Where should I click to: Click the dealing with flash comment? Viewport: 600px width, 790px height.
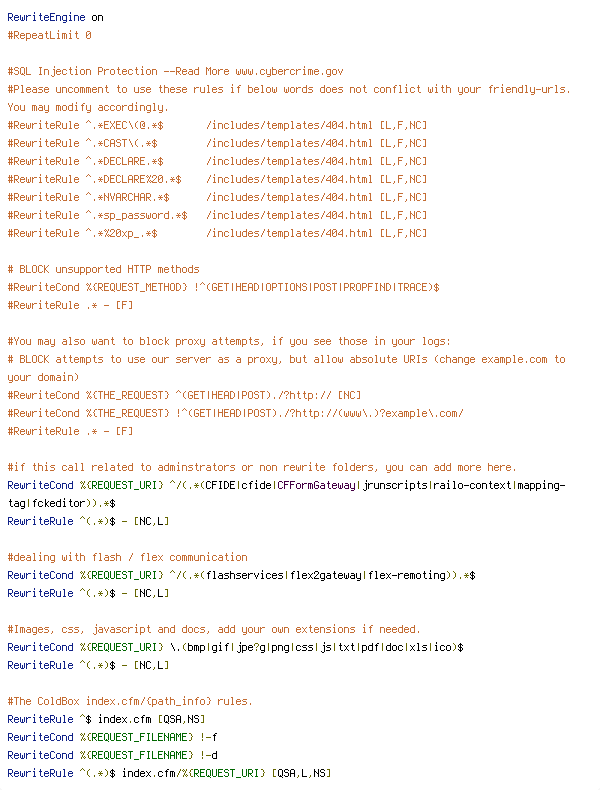(x=127, y=557)
